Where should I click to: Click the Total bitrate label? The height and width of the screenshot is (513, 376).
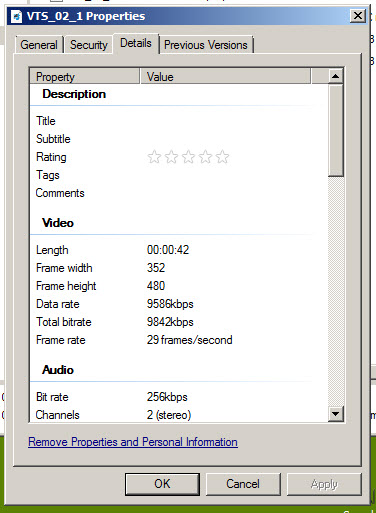pos(64,322)
